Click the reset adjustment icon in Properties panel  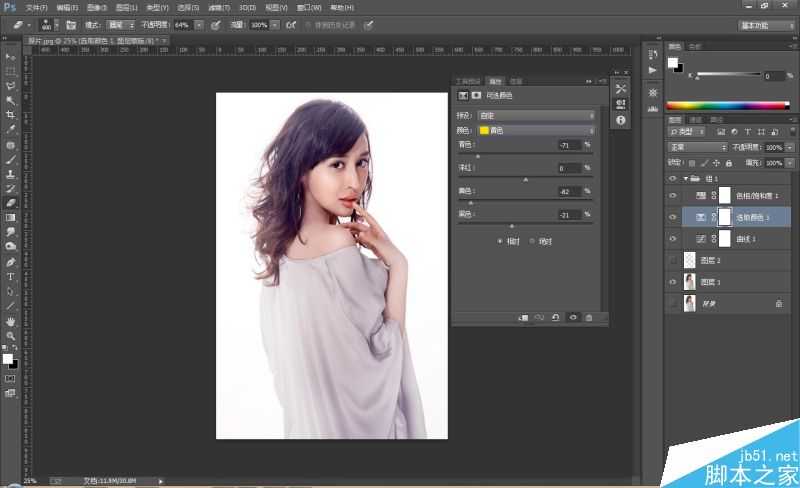556,317
